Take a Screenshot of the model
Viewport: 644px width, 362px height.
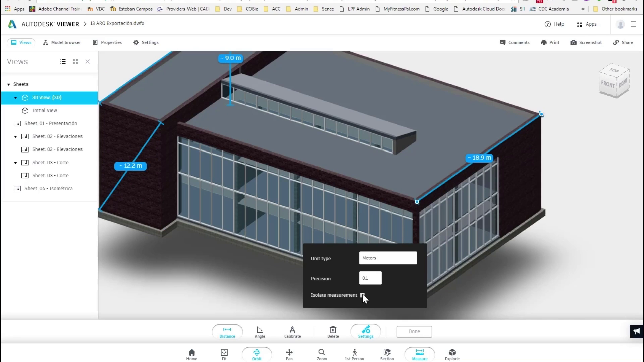pyautogui.click(x=586, y=43)
